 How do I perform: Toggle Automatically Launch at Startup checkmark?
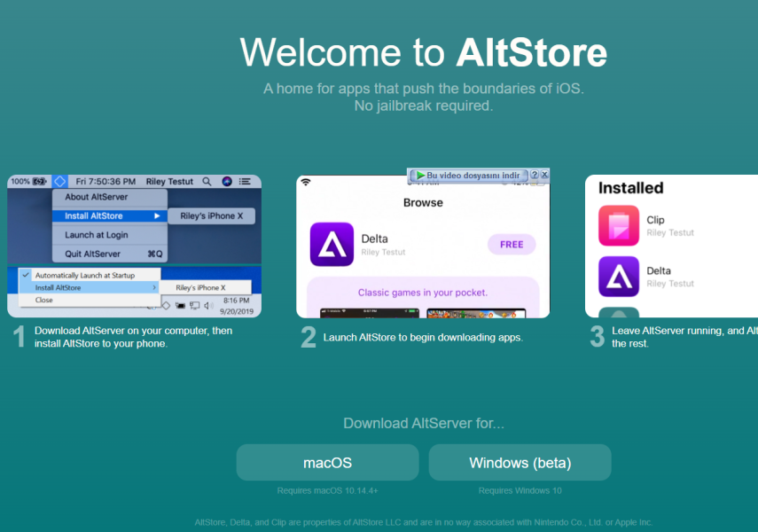pyautogui.click(x=26, y=275)
